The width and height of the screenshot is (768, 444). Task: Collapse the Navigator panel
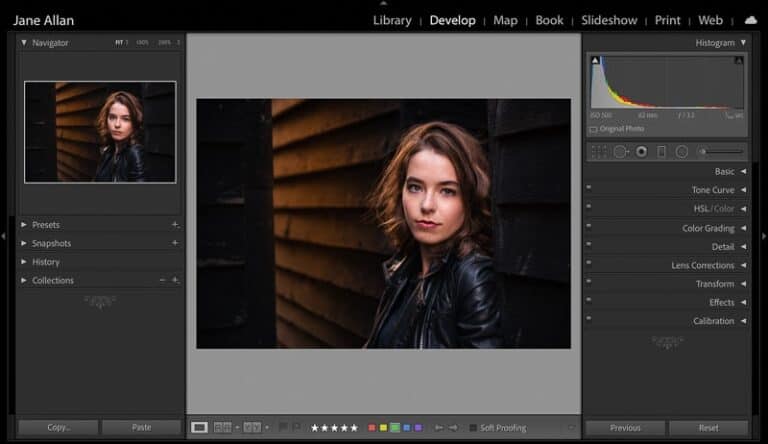pos(24,43)
